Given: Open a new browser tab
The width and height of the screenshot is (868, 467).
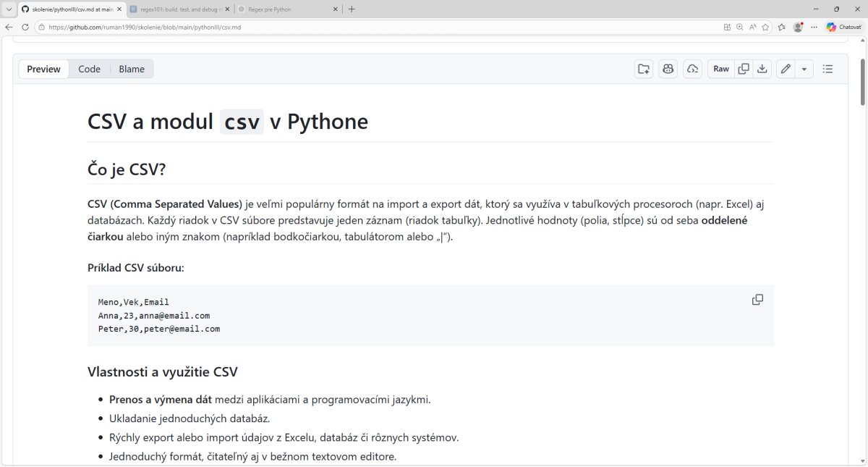Looking at the screenshot, I should 352,9.
